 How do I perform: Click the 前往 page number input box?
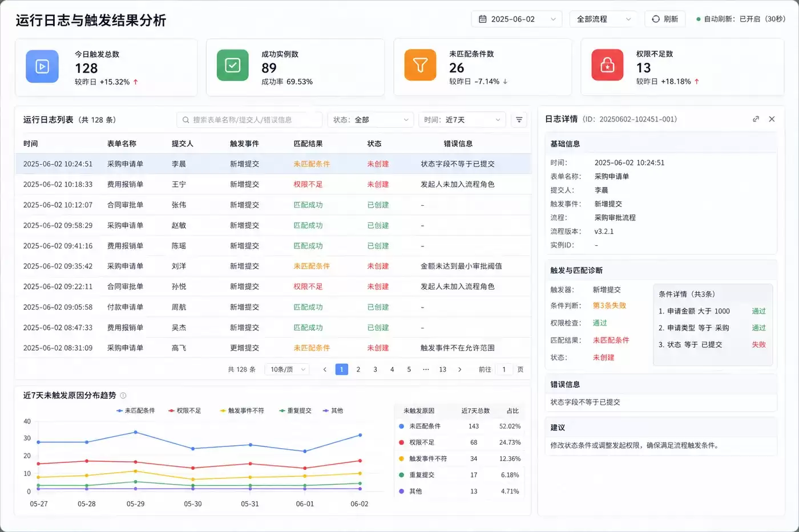504,369
